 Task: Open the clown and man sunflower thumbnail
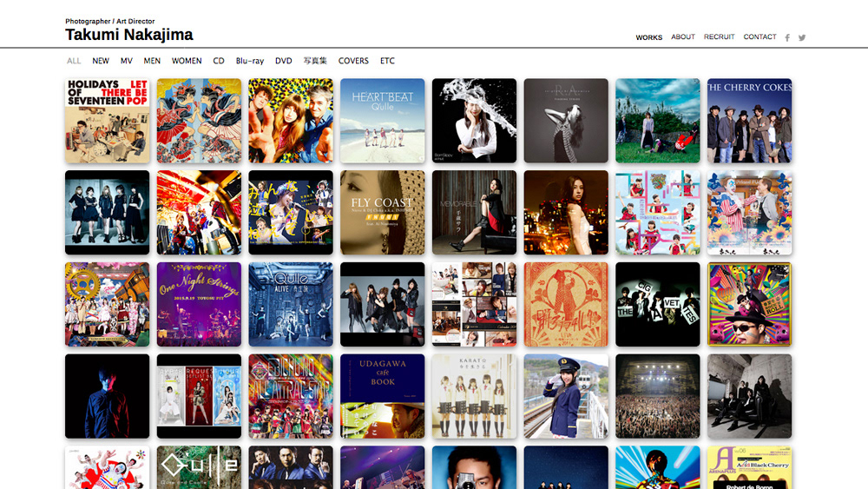pos(750,213)
